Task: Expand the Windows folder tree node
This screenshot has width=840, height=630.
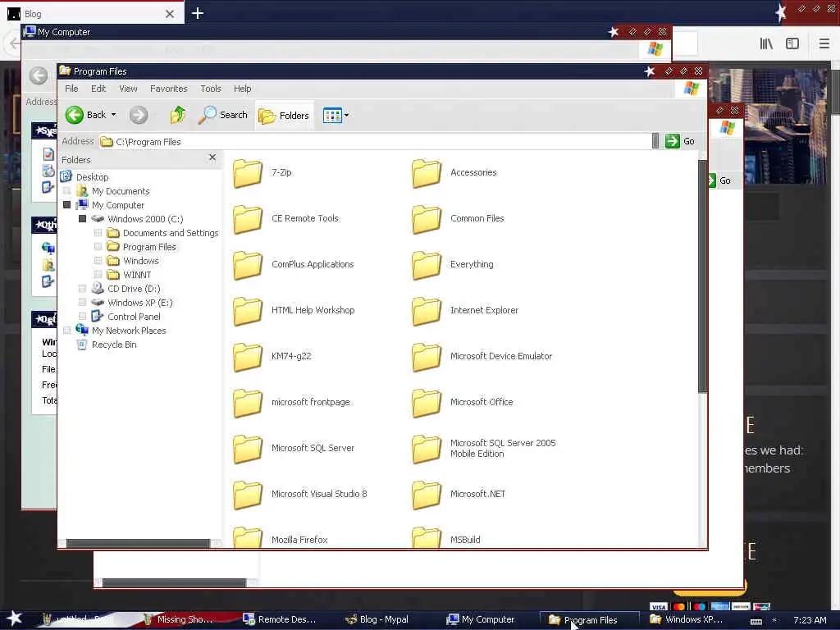Action: coord(98,260)
